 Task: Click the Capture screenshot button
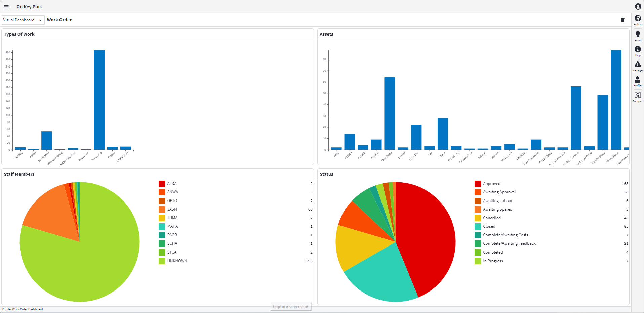click(x=290, y=306)
